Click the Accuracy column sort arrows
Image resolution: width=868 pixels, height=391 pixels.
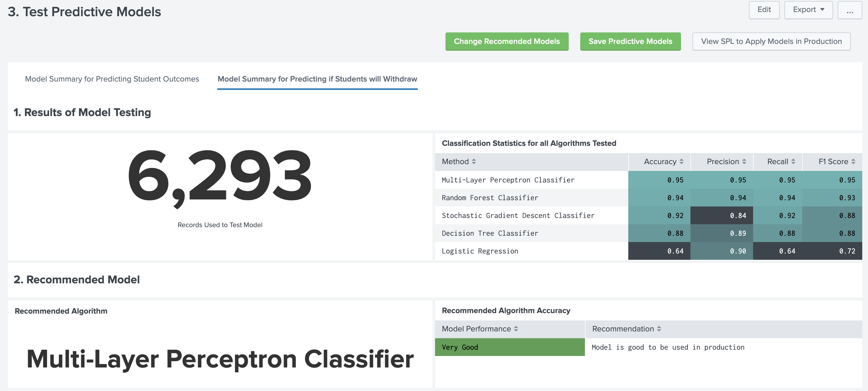(x=681, y=162)
